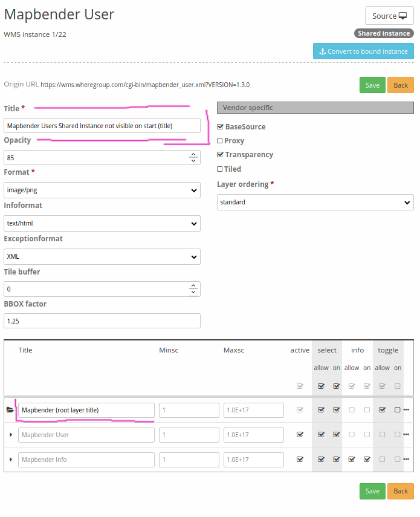Viewport: 420px width, 517px height.
Task: Increase Opacity with the up stepper arrow
Action: (193, 154)
